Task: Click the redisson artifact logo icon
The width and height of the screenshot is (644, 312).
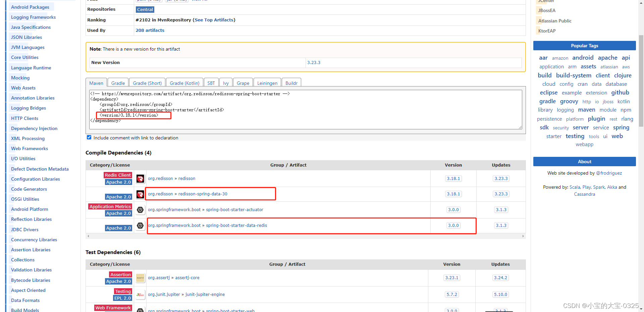Action: 140,179
